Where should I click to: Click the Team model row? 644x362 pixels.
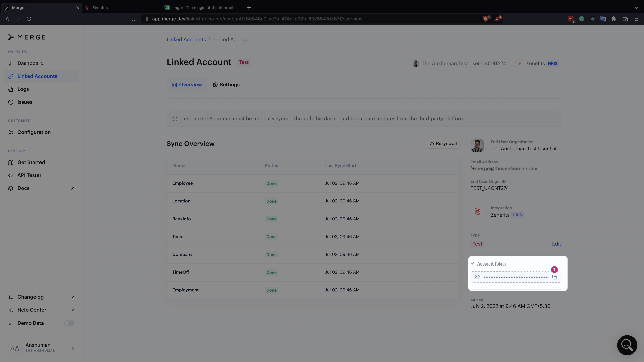[x=313, y=237]
